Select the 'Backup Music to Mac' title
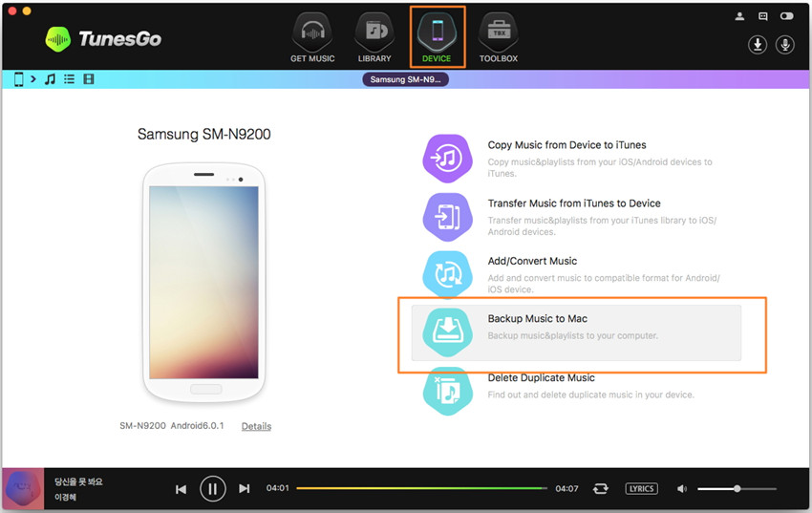812x513 pixels. (537, 319)
